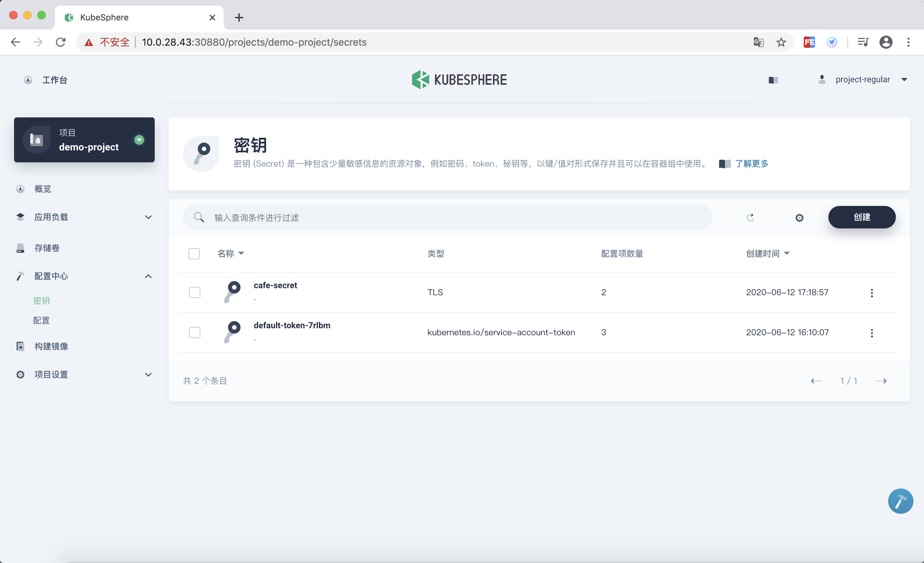This screenshot has width=924, height=563.
Task: Open the table column settings gear icon
Action: [x=799, y=218]
